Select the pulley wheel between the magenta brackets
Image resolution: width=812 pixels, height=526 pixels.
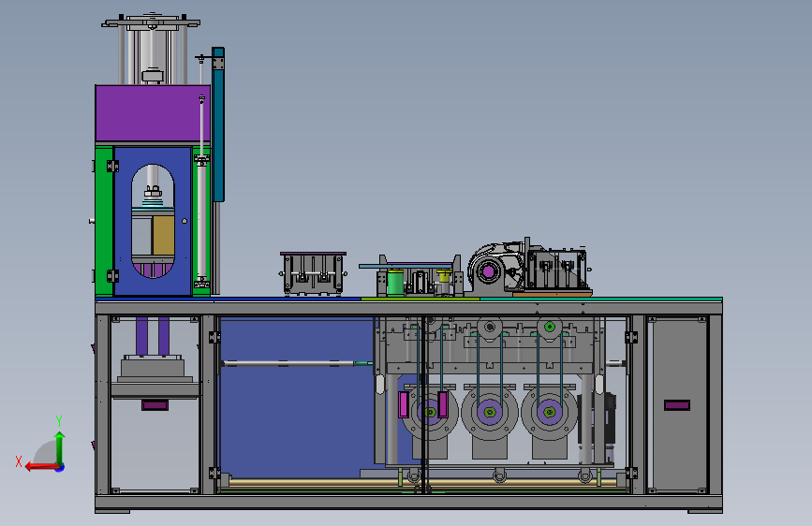coord(430,413)
